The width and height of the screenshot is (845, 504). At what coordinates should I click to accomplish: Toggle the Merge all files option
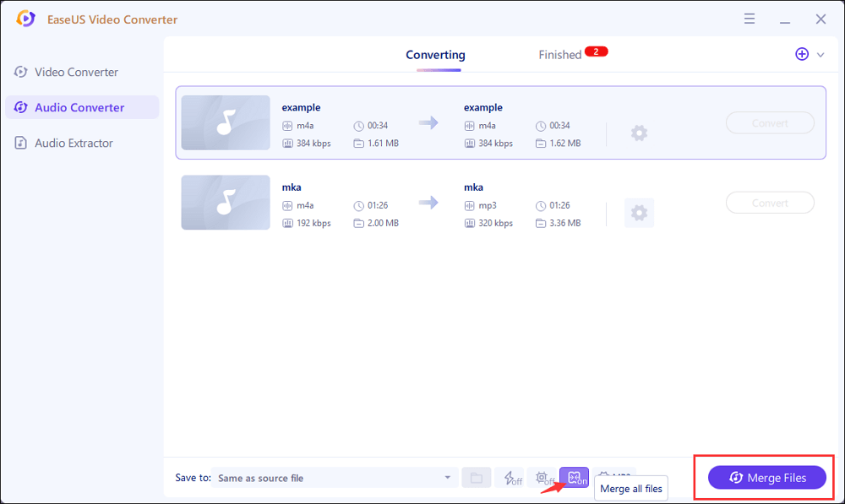pyautogui.click(x=574, y=478)
